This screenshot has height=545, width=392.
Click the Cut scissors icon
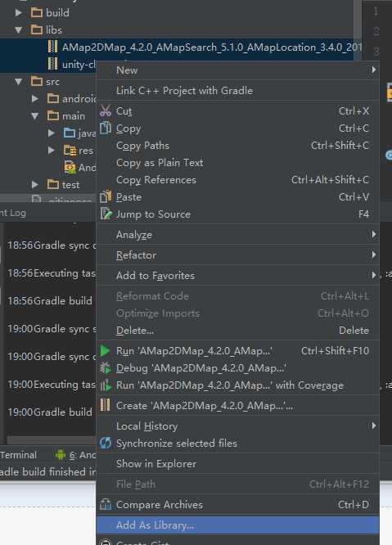106,110
